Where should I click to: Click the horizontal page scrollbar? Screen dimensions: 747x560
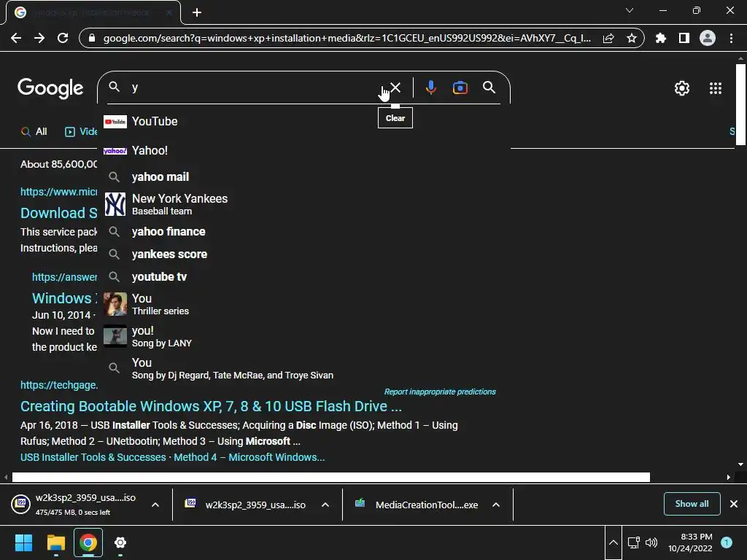click(x=330, y=477)
